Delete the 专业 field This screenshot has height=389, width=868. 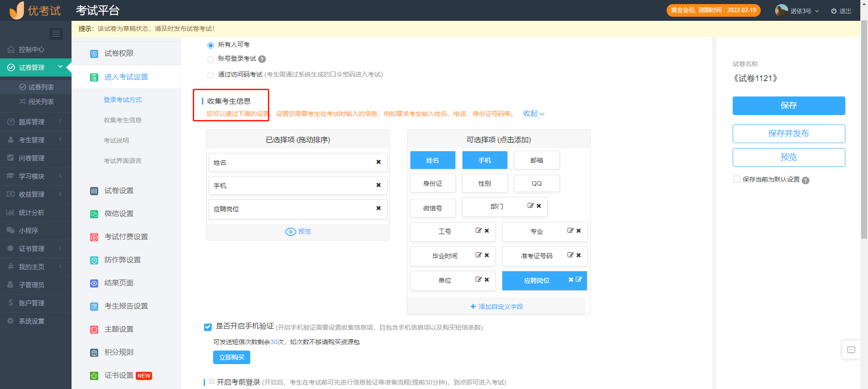[579, 231]
